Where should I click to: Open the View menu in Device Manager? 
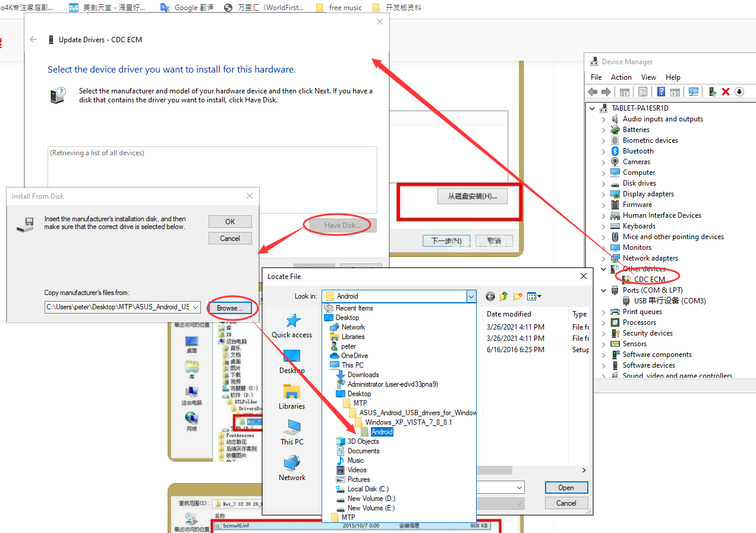click(648, 77)
